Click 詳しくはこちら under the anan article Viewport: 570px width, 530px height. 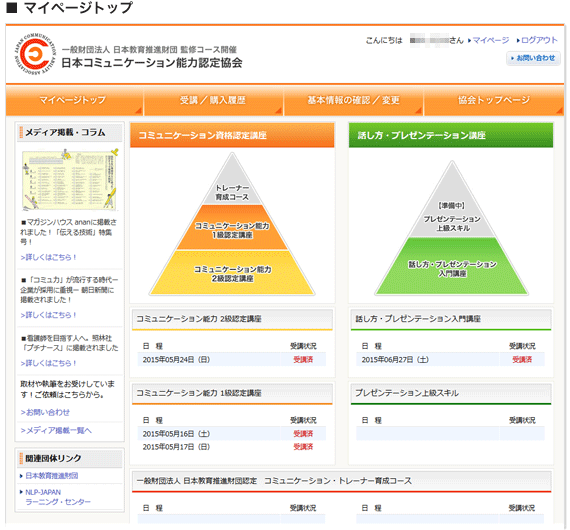pos(48,257)
